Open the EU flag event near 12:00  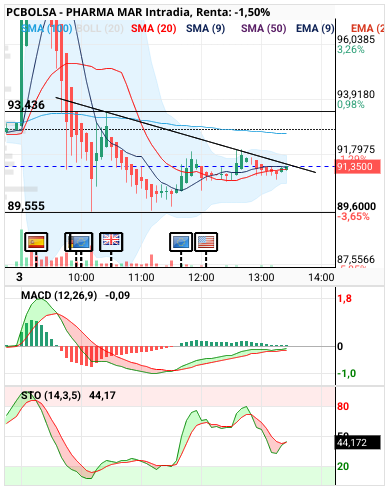pos(181,242)
